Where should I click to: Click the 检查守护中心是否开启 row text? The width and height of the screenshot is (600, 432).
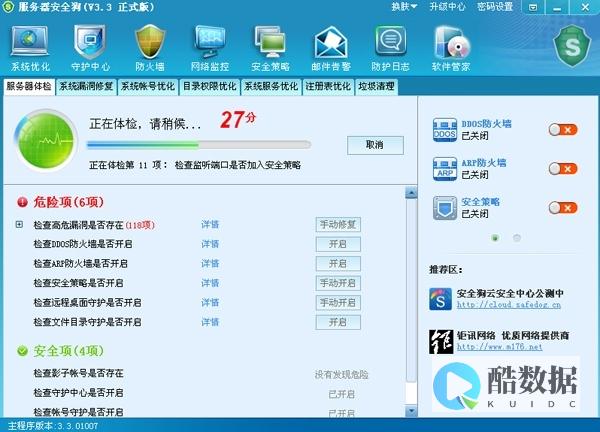(x=78, y=393)
